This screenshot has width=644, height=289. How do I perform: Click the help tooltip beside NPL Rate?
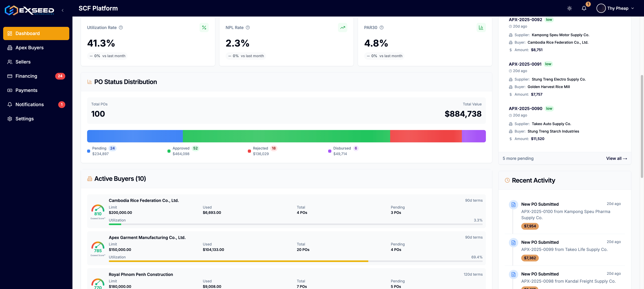tap(248, 27)
